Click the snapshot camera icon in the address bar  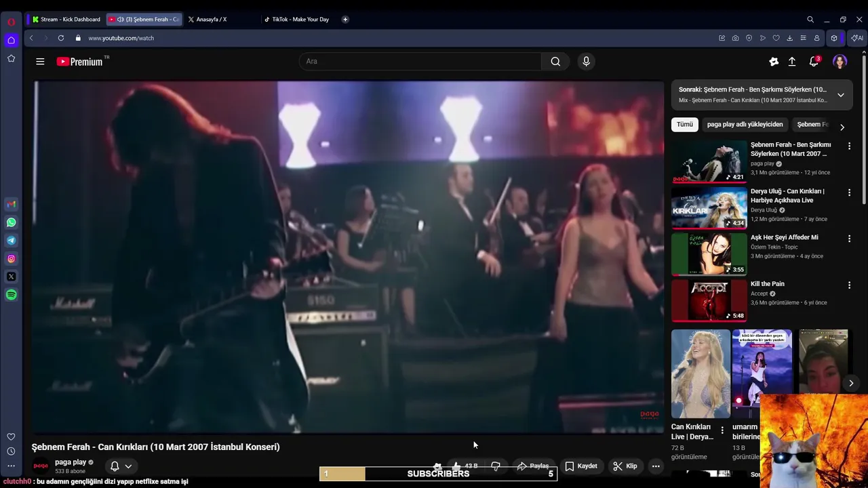(735, 38)
